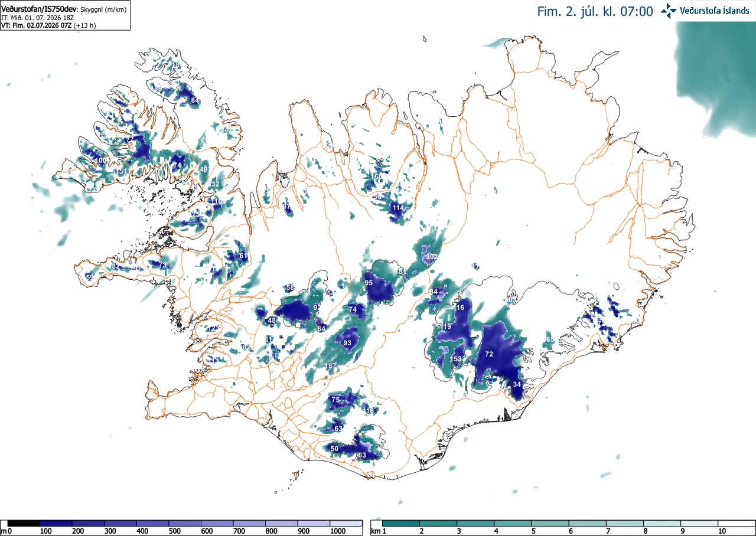Click the 5-6 km teal legend swatch

pos(550,523)
